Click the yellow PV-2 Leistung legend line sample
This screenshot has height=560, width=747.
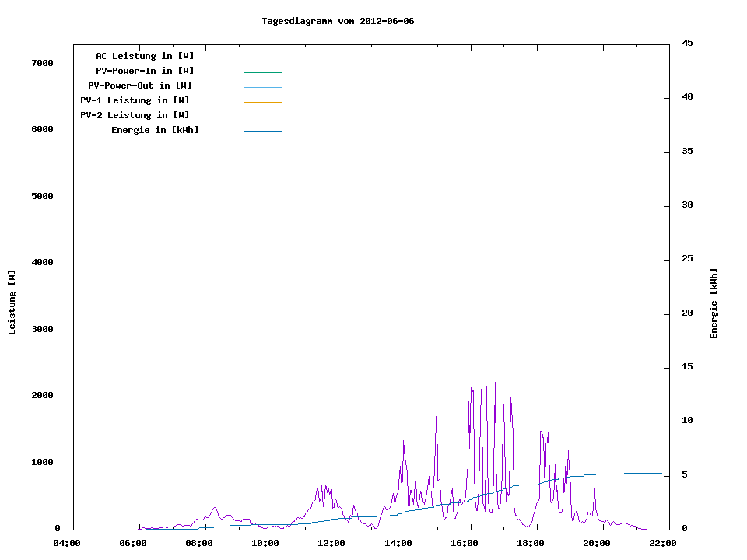click(x=262, y=117)
